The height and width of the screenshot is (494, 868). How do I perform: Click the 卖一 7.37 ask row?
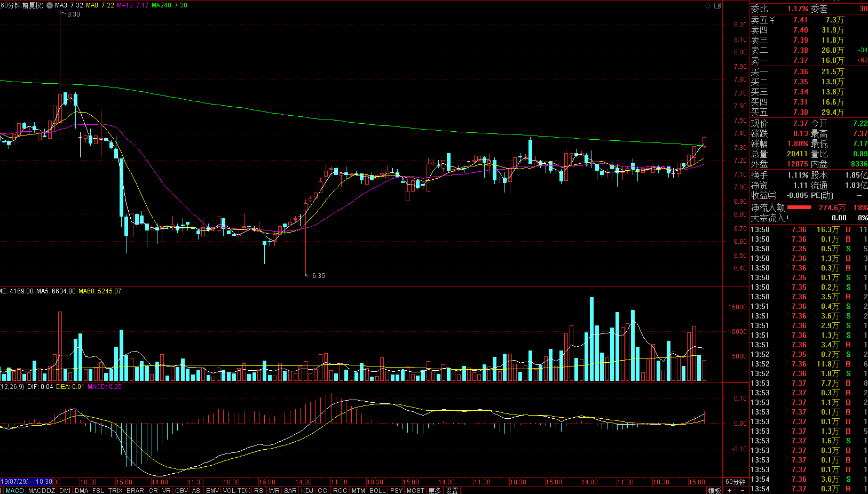[809, 60]
